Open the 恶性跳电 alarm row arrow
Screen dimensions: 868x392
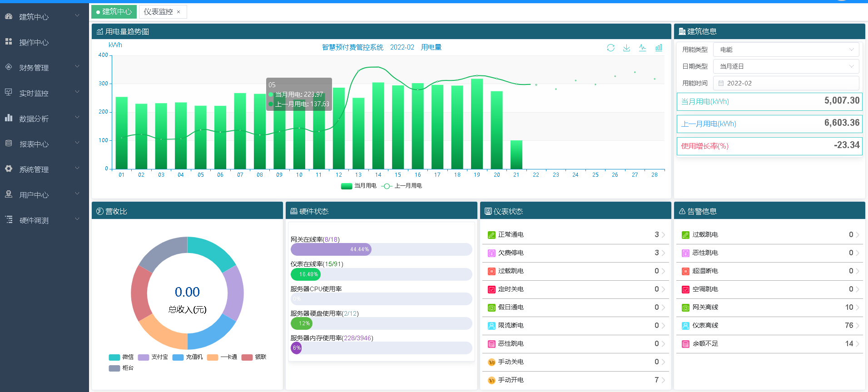(858, 253)
